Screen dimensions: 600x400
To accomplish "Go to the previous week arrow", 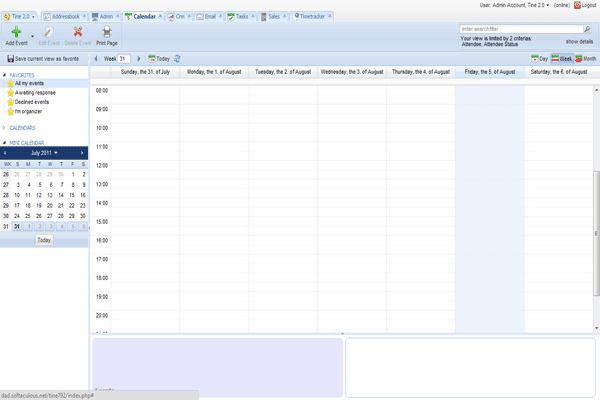I will [x=97, y=59].
